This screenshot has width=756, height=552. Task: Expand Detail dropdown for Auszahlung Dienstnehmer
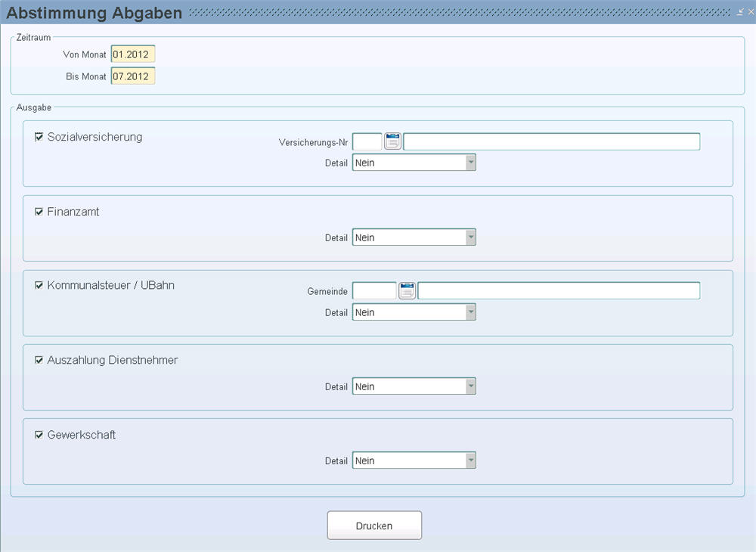tap(414, 386)
